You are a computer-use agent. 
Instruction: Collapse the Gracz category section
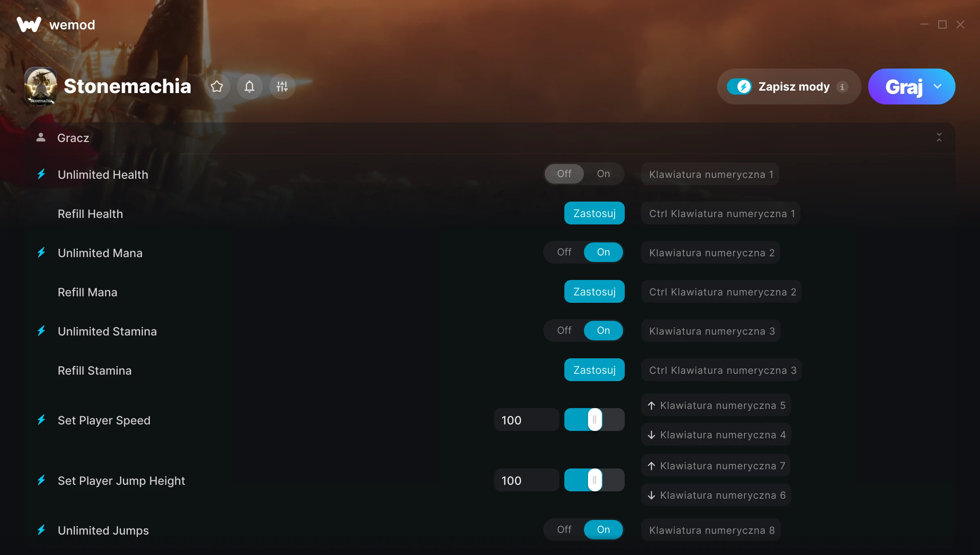pyautogui.click(x=939, y=138)
